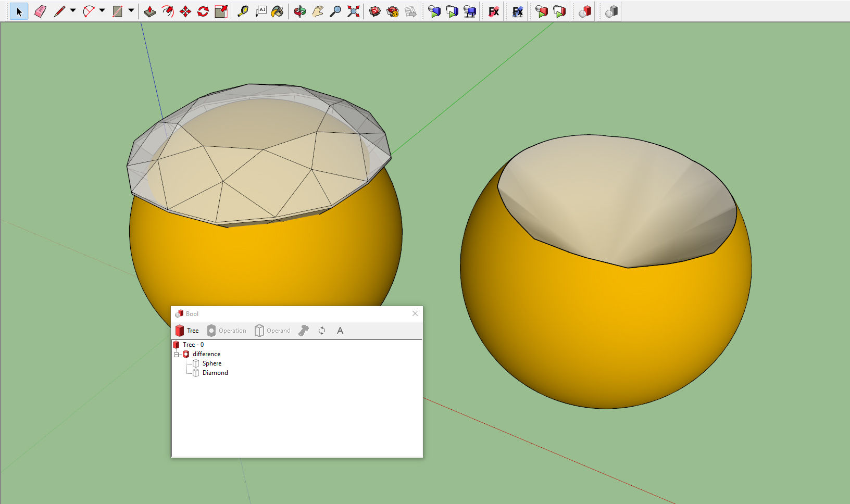Click the refresh icon in Bool panel
The height and width of the screenshot is (504, 850).
point(322,331)
